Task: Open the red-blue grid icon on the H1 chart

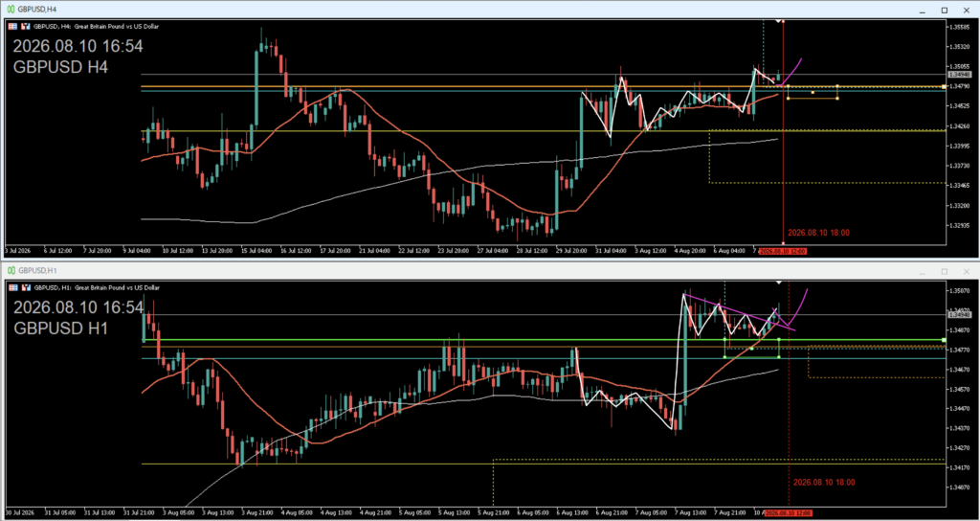Action: 13,287
